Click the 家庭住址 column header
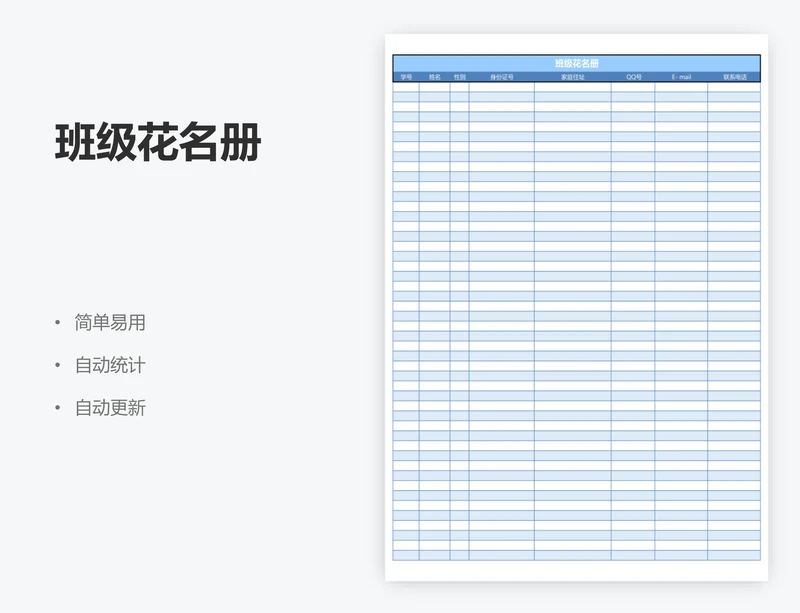This screenshot has width=800, height=613. coord(572,77)
